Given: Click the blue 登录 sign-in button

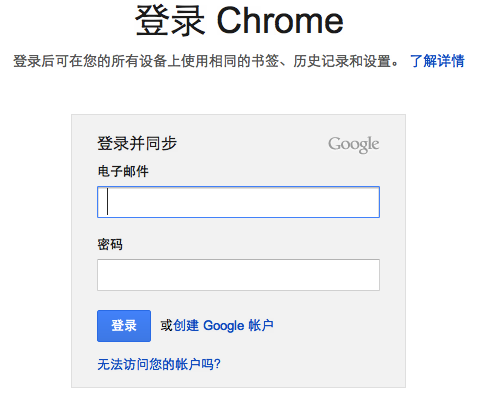Looking at the screenshot, I should coord(124,326).
